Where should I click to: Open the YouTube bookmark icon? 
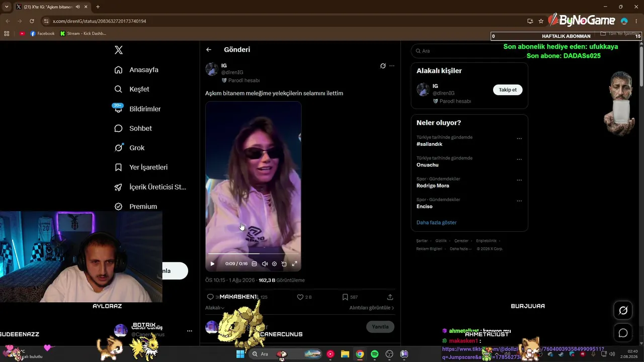22,34
